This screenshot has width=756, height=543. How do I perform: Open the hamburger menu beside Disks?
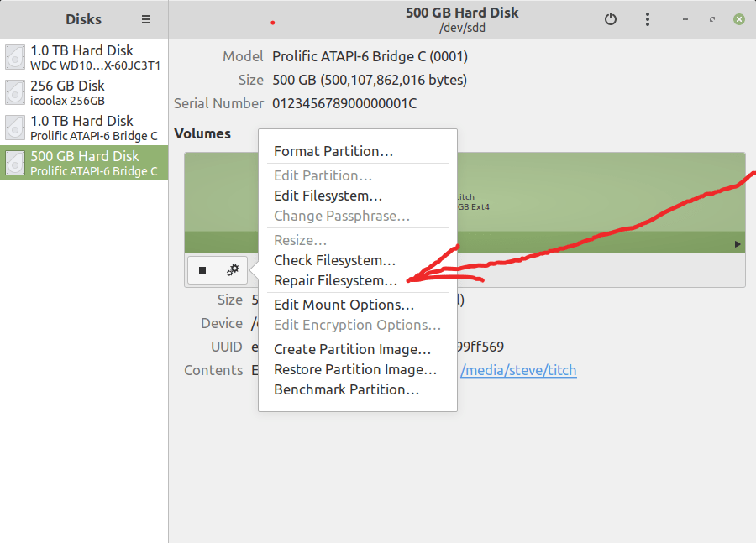(145, 18)
